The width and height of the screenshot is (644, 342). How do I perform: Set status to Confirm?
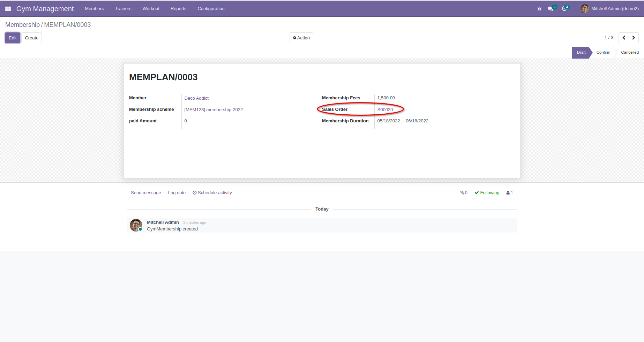(603, 53)
